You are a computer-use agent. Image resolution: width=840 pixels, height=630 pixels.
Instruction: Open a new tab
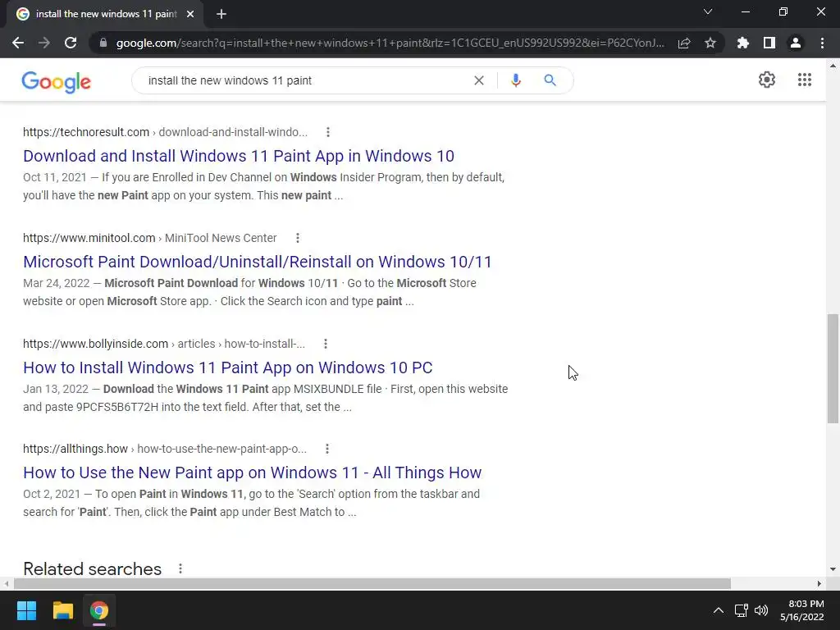[221, 14]
